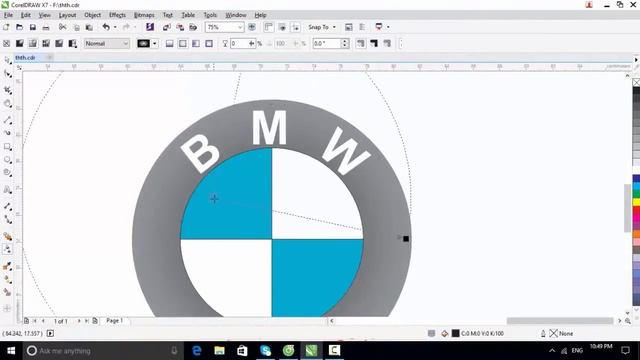Open the Layout menu
640x360 pixels.
tap(67, 15)
